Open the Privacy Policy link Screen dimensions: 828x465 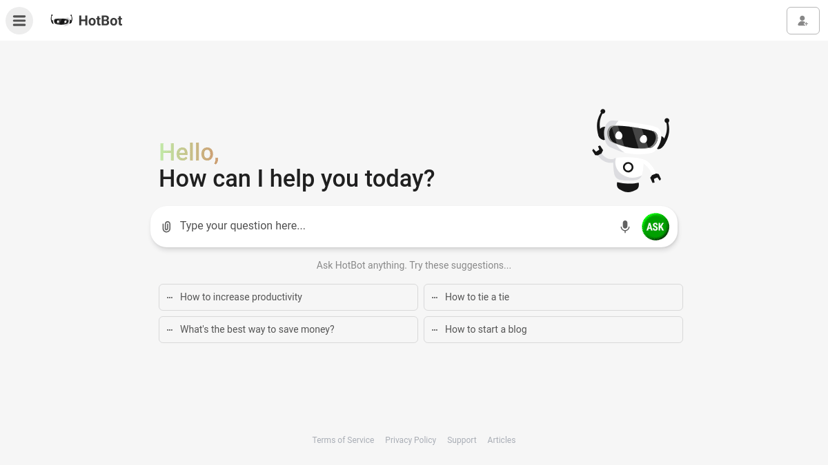pyautogui.click(x=410, y=440)
